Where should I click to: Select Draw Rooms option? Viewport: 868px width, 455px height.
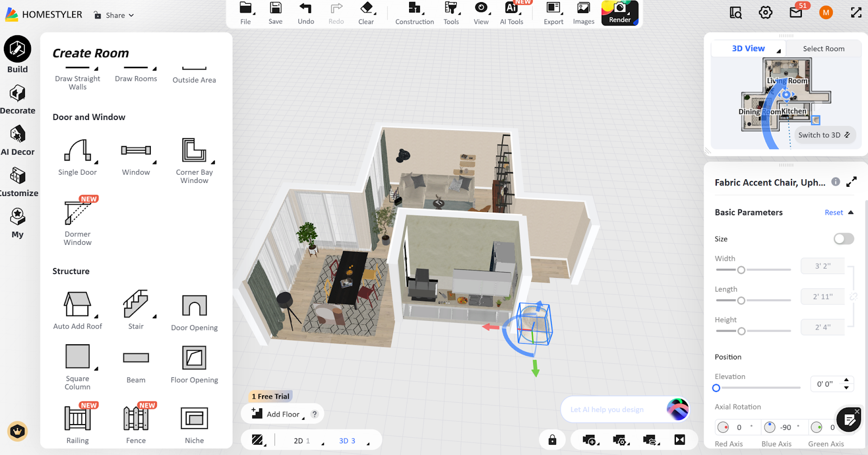click(x=136, y=74)
